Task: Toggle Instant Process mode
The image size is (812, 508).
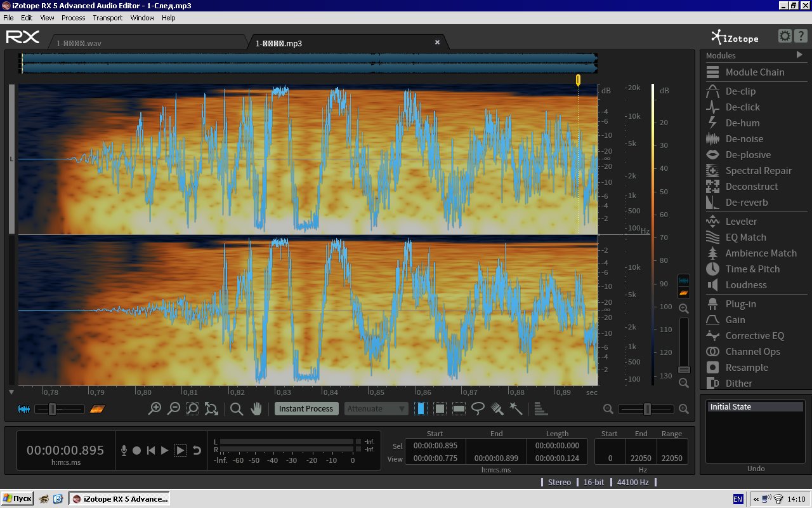Action: [306, 409]
